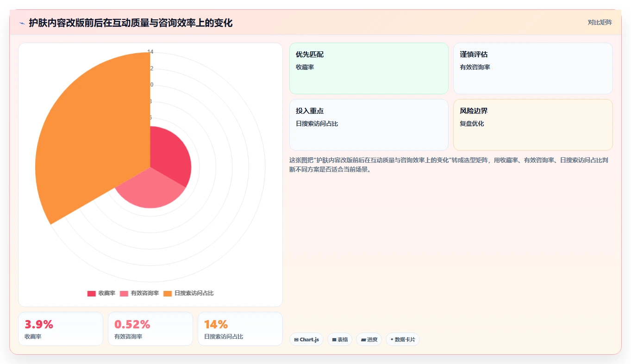Screen dimensions: 631x364
Task: Click the icon inside the Chart.js chip
Action: 296,339
